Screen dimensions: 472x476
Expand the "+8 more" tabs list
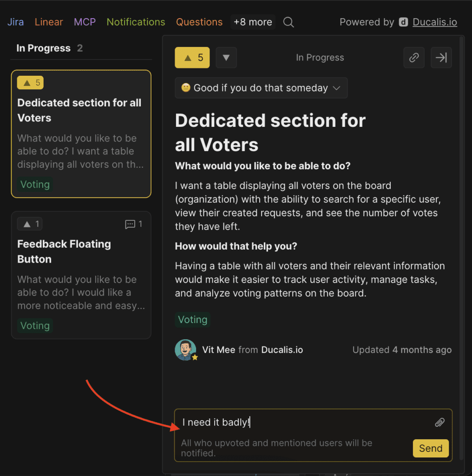[x=253, y=22]
